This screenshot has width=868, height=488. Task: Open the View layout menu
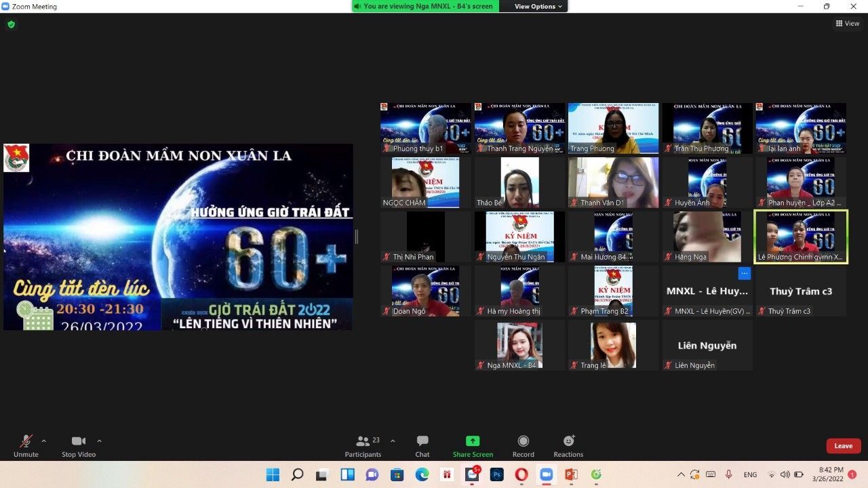(848, 24)
